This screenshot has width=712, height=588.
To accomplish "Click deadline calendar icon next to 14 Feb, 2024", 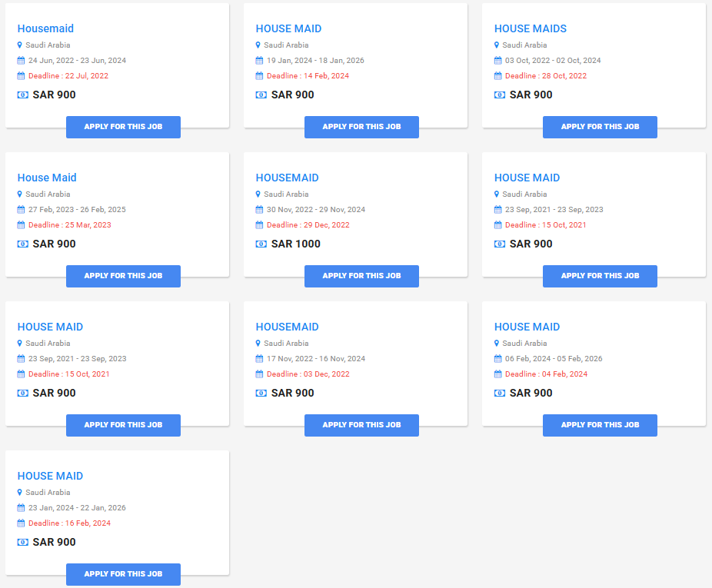I will (x=260, y=76).
